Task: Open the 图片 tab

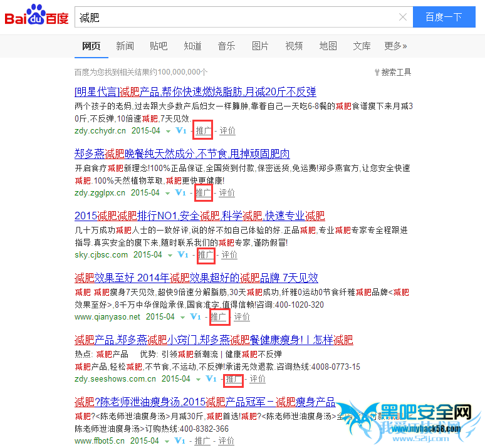Action: 260,46
